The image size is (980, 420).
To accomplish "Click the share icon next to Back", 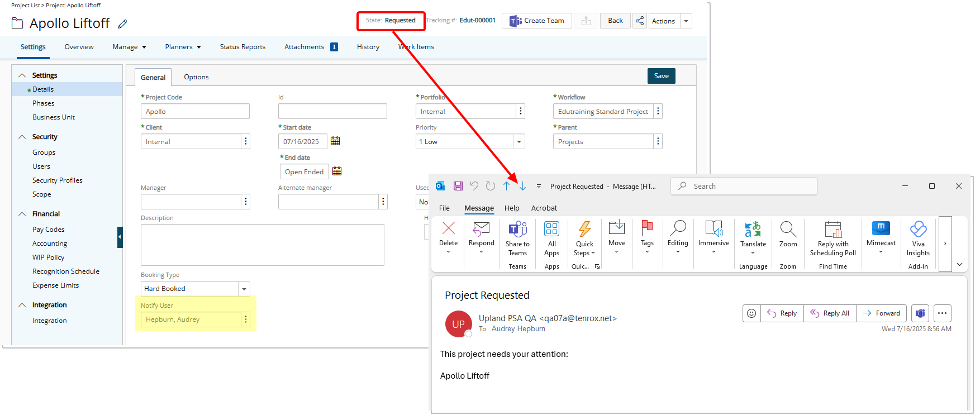I will tap(639, 21).
